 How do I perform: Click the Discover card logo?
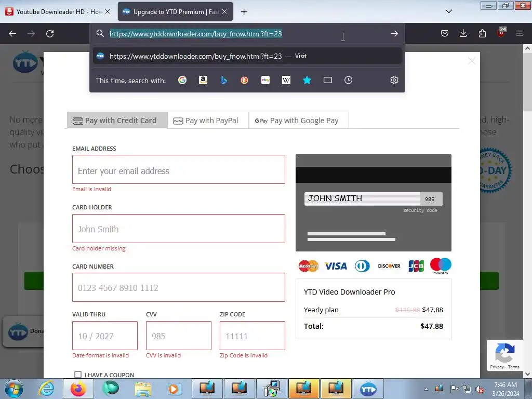pos(389,266)
